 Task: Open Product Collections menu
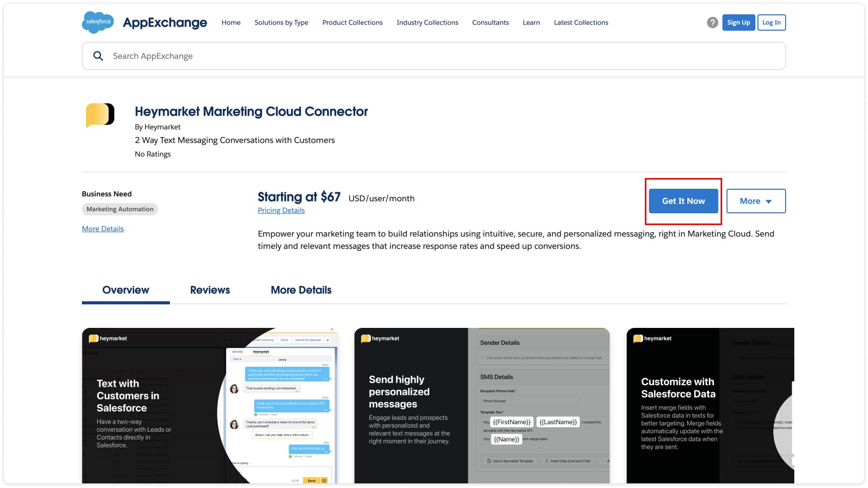[x=353, y=23]
